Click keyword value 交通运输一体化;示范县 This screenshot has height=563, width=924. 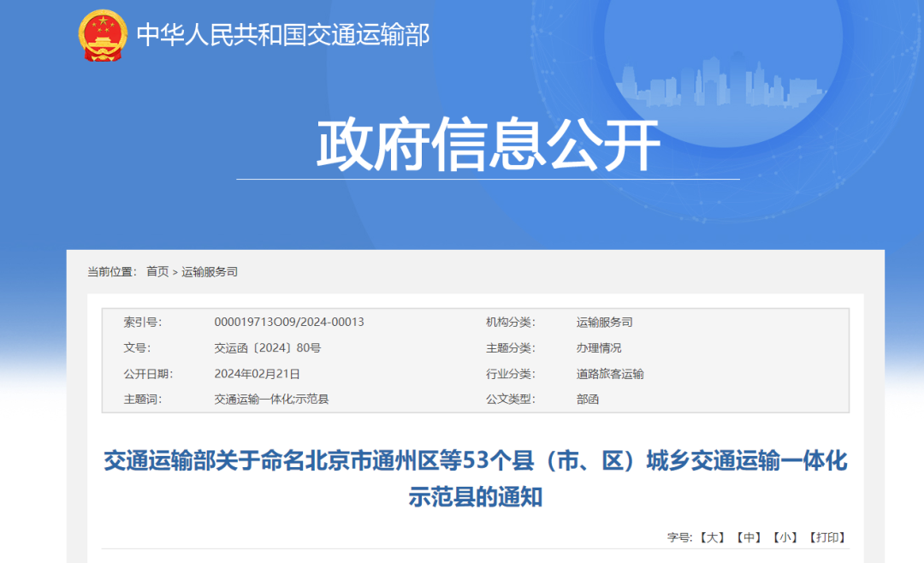pos(271,400)
